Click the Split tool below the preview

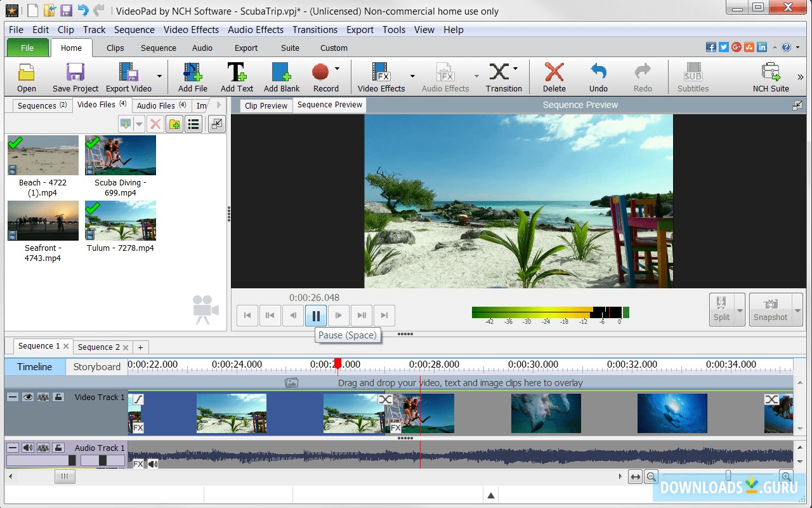tap(723, 309)
